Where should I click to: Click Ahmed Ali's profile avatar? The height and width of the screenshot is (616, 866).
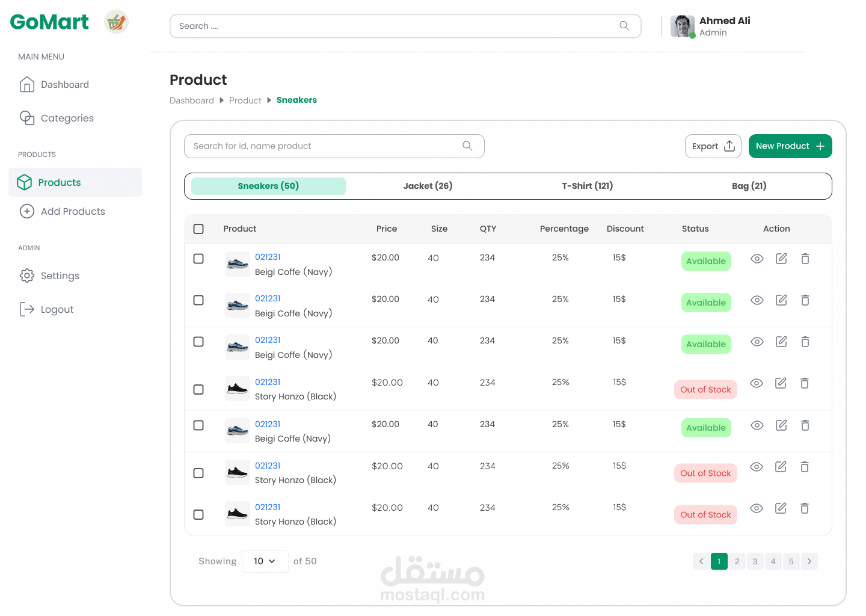(x=683, y=26)
